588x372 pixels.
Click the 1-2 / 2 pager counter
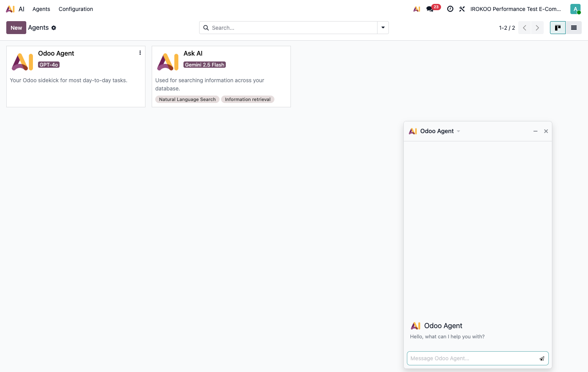coord(507,28)
